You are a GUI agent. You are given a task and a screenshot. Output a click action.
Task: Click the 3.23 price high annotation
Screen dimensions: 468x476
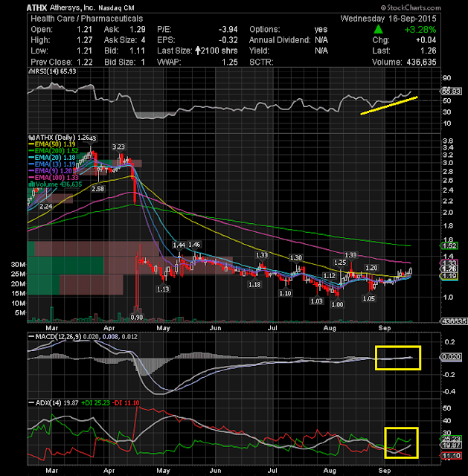(118, 147)
